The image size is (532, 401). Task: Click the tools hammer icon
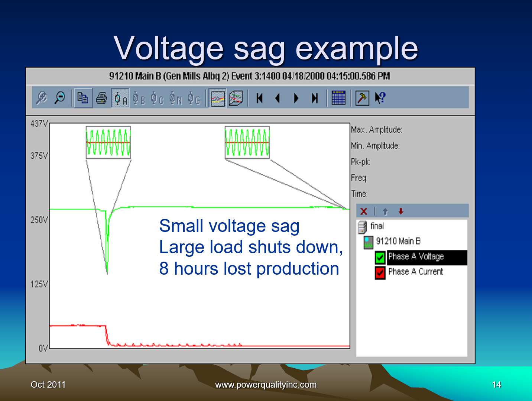pos(362,98)
